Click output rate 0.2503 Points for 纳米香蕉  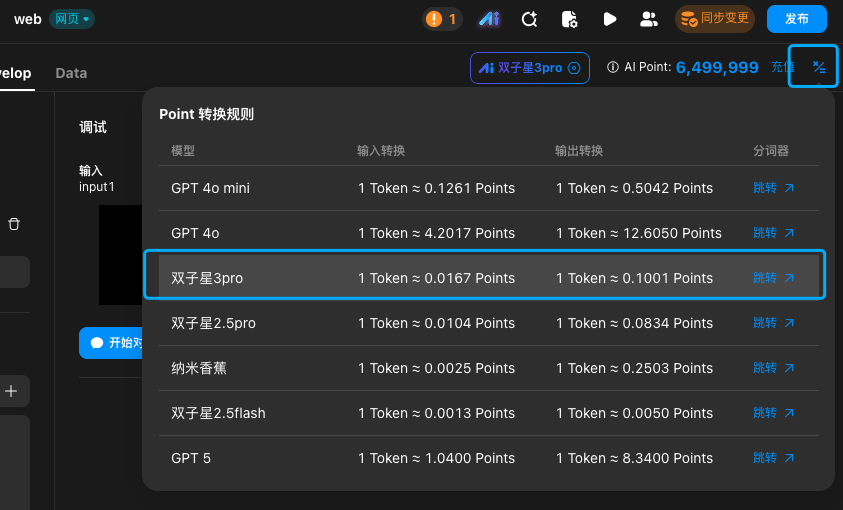[634, 368]
